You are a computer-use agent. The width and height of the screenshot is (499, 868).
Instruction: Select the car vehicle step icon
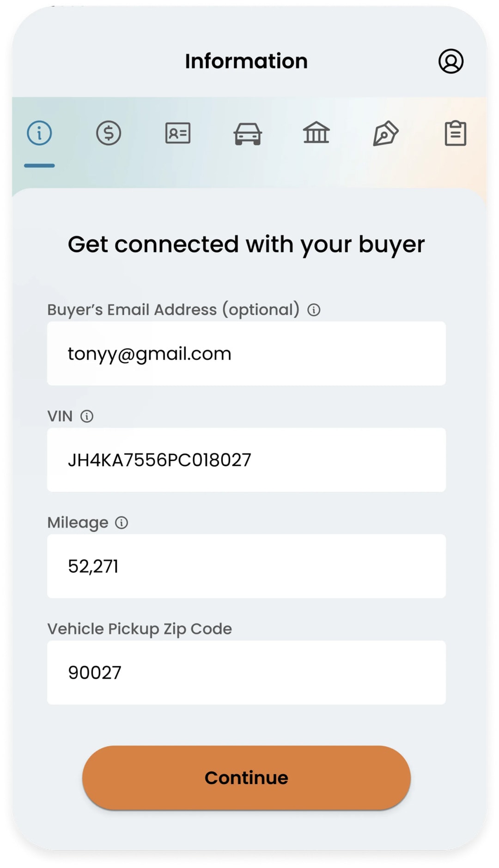(x=248, y=134)
